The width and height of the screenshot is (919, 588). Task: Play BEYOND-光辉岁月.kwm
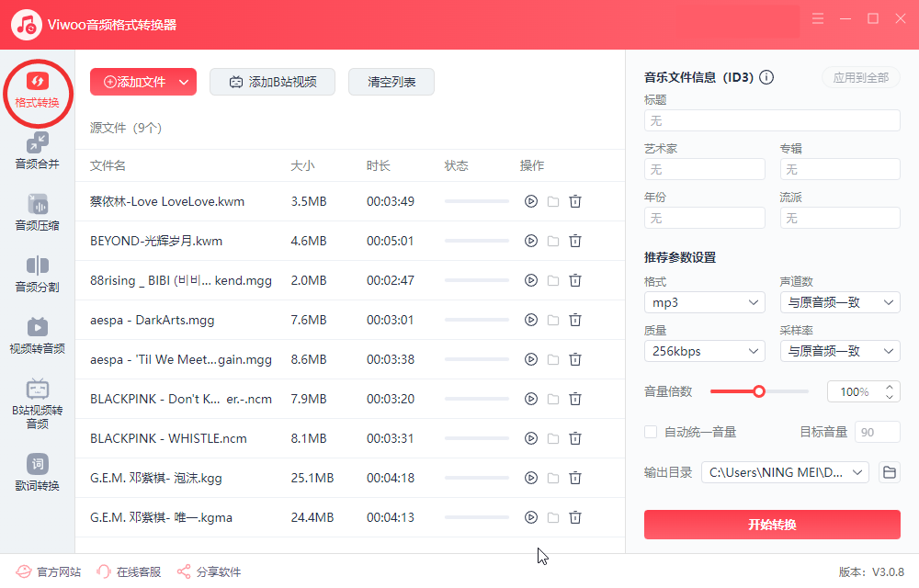[x=531, y=241]
